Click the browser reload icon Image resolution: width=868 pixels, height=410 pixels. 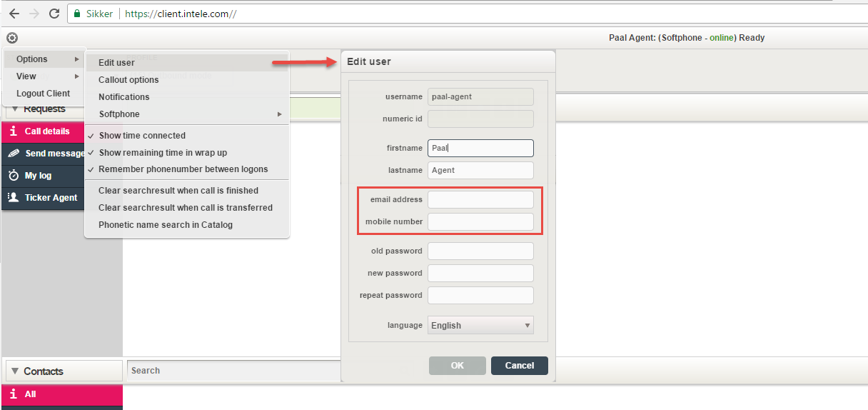pyautogui.click(x=54, y=14)
